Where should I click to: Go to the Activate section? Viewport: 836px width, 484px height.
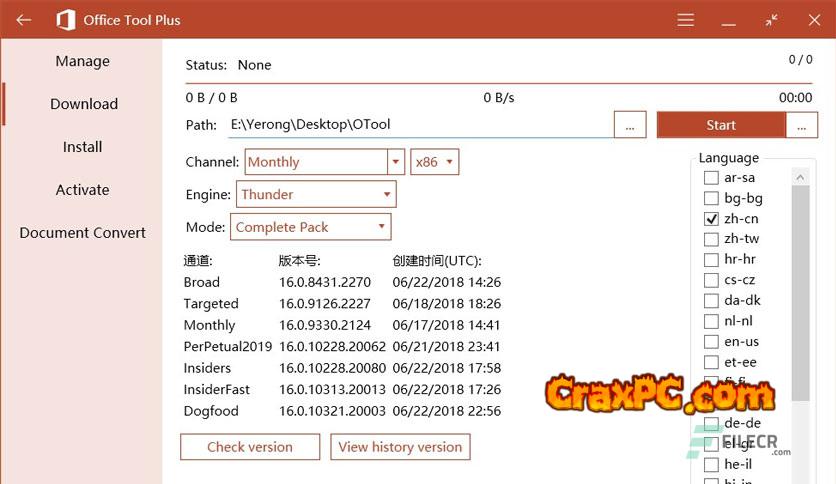click(83, 190)
